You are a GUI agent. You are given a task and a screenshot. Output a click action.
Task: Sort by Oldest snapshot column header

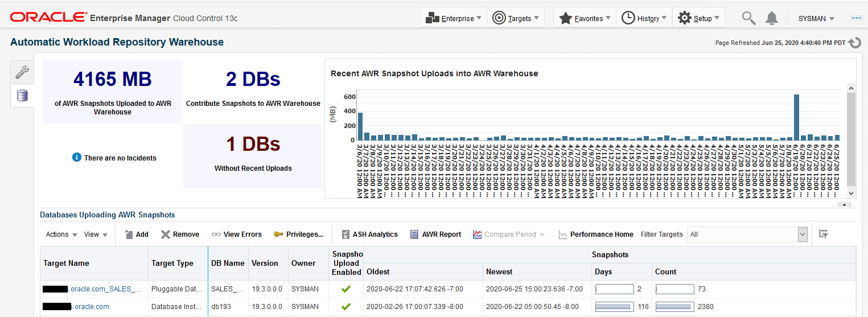(x=423, y=272)
